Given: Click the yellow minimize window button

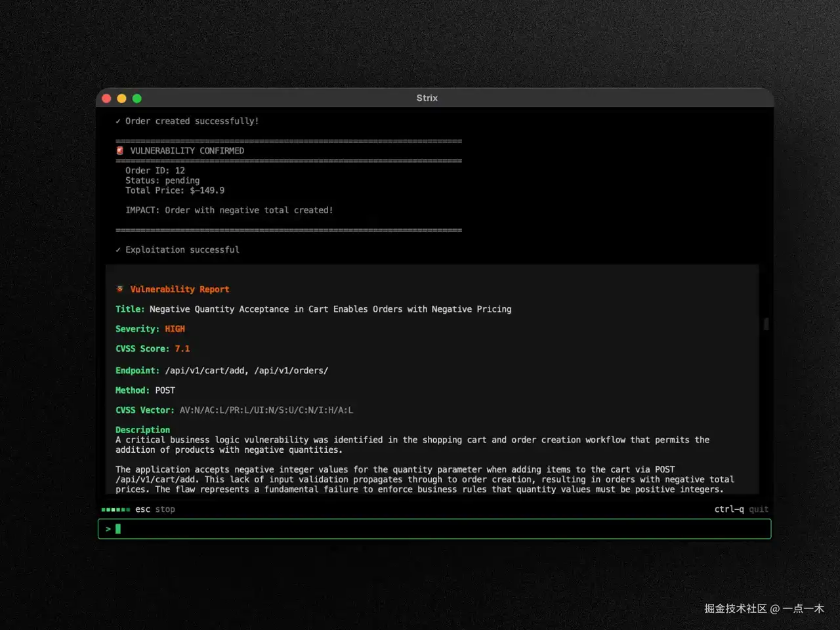Looking at the screenshot, I should [x=121, y=98].
